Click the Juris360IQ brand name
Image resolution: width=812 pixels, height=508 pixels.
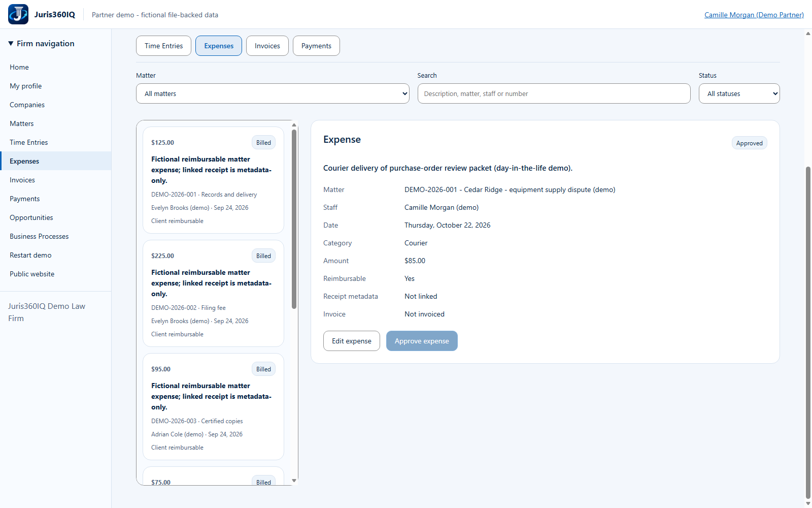click(55, 15)
